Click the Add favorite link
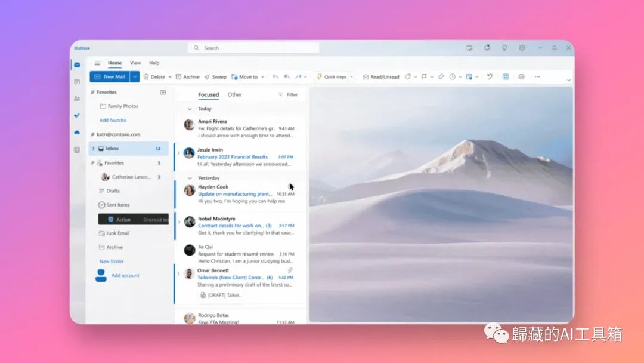This screenshot has width=644, height=363. (113, 121)
